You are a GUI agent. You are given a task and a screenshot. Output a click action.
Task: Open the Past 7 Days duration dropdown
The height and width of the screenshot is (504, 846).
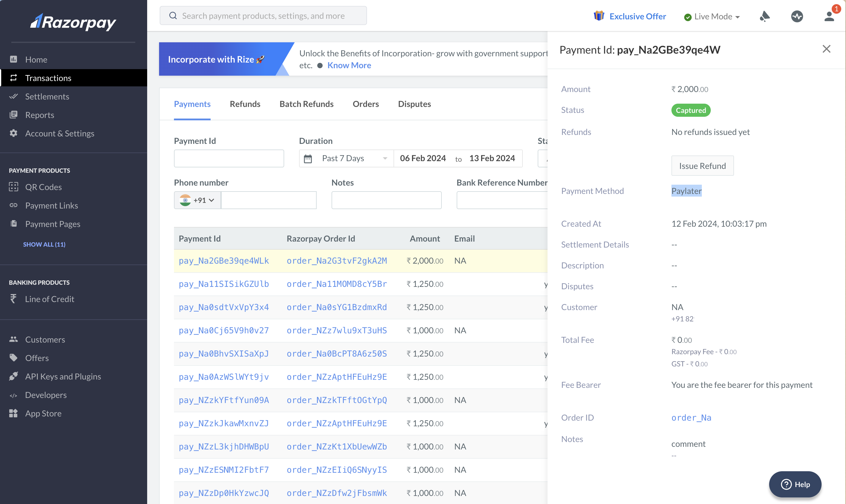(346, 158)
